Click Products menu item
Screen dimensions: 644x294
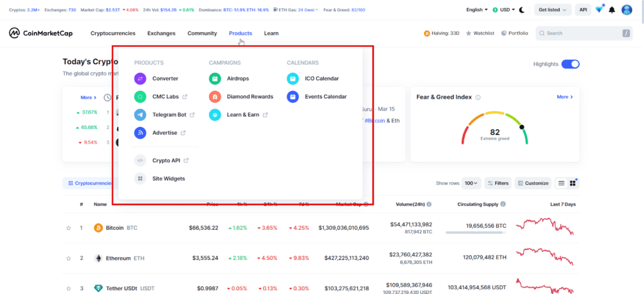tap(241, 33)
